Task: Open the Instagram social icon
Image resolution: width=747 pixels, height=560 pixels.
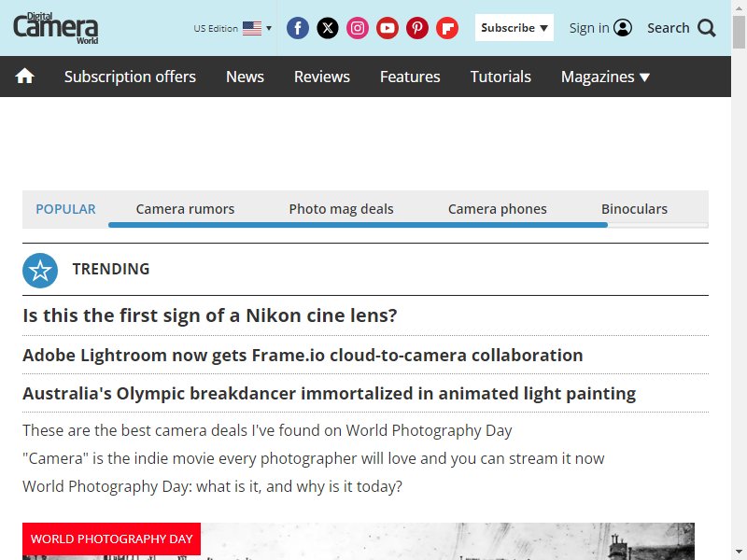Action: click(x=358, y=28)
